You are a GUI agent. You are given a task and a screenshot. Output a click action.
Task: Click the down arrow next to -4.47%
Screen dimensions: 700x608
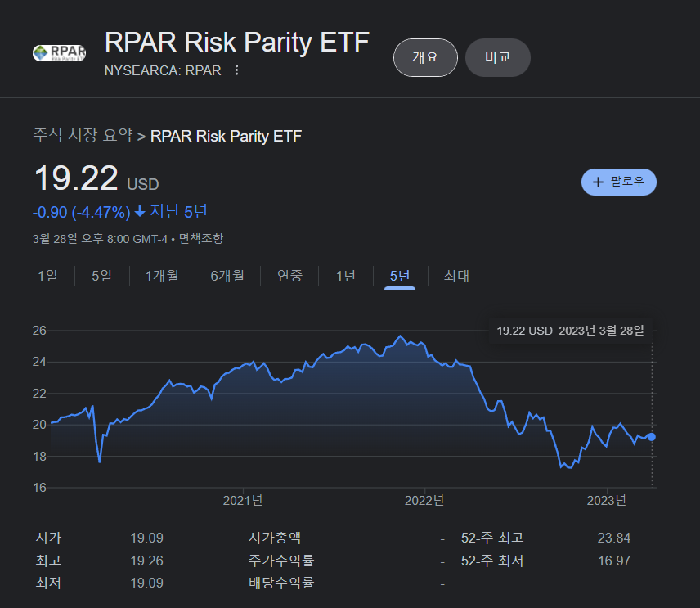click(x=140, y=211)
